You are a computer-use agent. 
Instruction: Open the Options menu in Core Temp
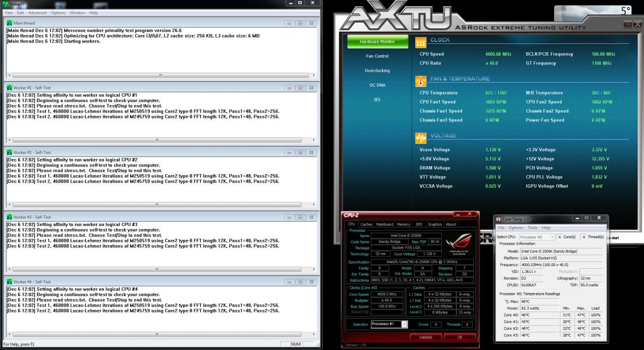516,228
